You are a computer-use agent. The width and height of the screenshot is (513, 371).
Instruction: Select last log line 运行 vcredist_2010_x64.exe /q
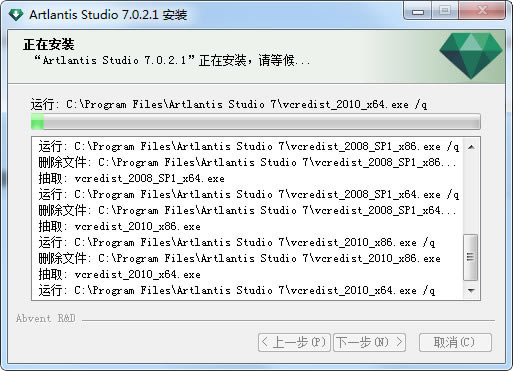(237, 291)
